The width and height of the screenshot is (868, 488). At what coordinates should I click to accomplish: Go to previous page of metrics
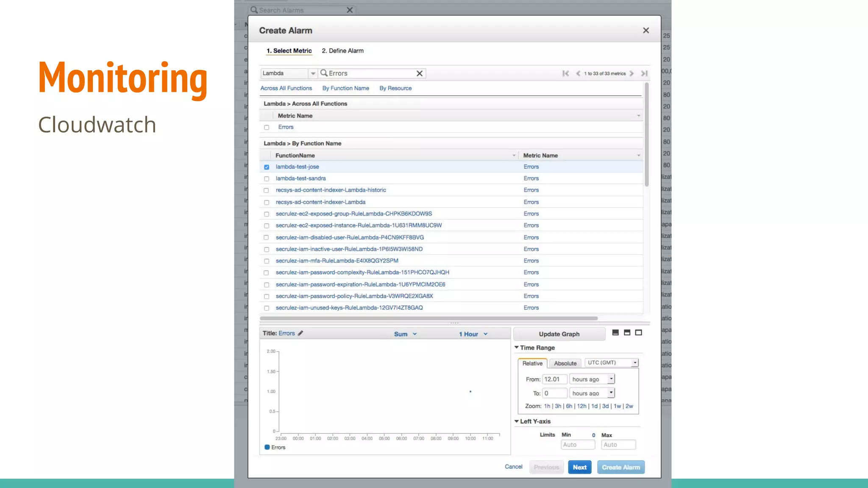(x=578, y=73)
